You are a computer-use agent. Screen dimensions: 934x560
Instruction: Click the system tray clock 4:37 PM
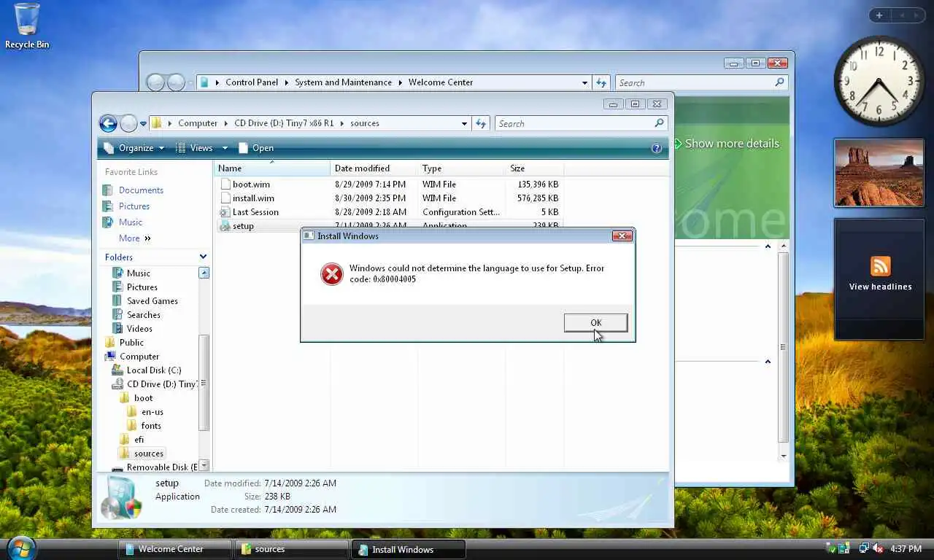[x=905, y=549]
